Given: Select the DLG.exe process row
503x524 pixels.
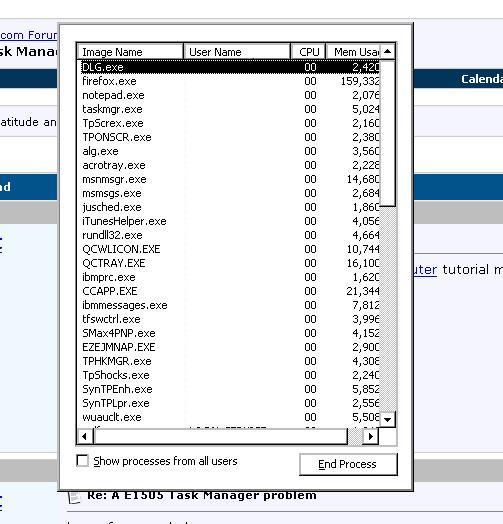Looking at the screenshot, I should [230, 67].
